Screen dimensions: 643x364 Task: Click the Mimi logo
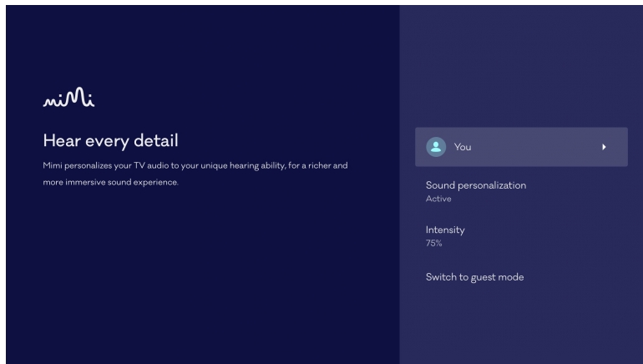(68, 97)
